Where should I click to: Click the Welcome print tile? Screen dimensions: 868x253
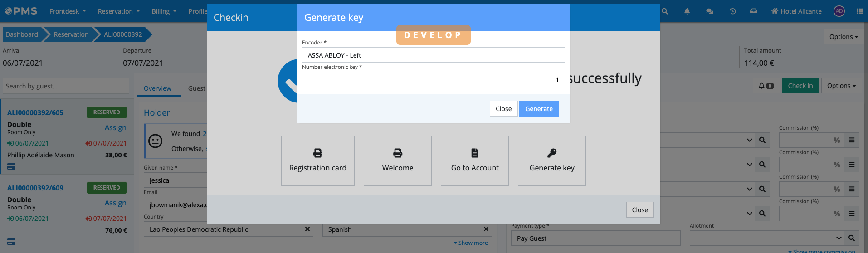[x=397, y=161]
